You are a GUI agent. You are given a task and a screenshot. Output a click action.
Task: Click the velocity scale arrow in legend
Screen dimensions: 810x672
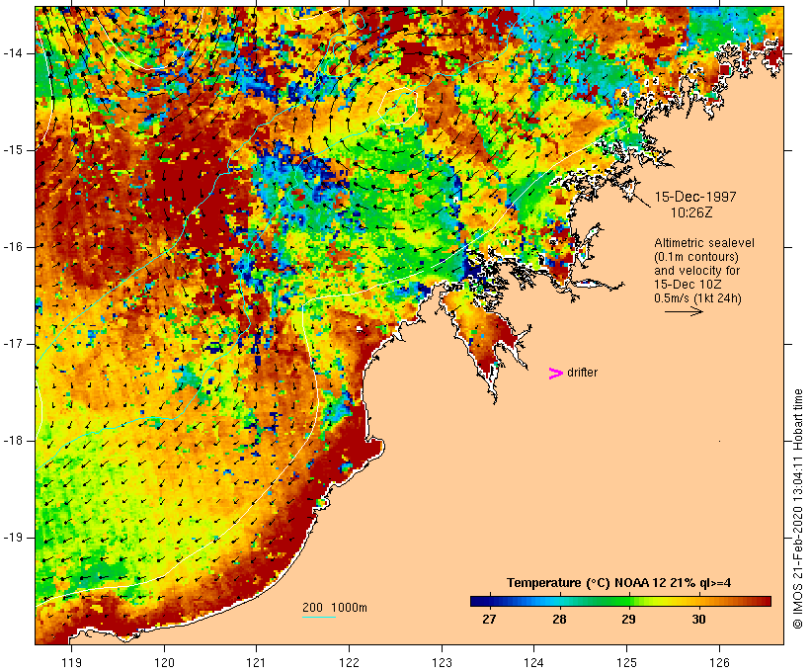pos(684,311)
